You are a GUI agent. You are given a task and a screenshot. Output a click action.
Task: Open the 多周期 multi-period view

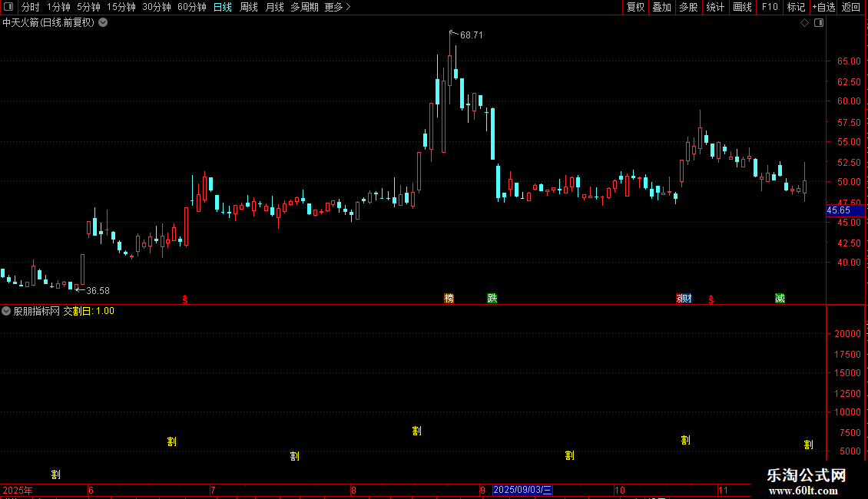point(304,7)
